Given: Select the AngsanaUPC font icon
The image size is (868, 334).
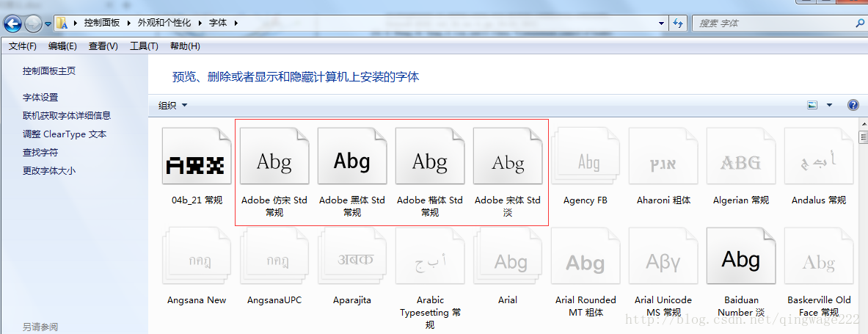Looking at the screenshot, I should 274,256.
